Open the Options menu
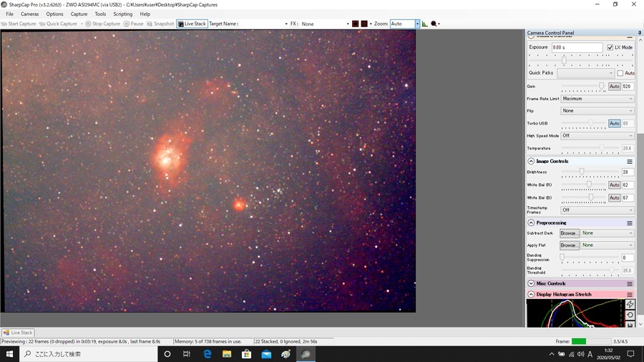 [54, 14]
